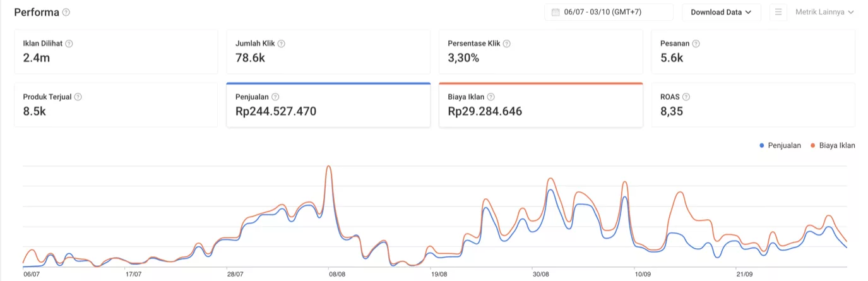The width and height of the screenshot is (868, 281).
Task: Click the 17/07 axis date label
Action: coord(133,275)
